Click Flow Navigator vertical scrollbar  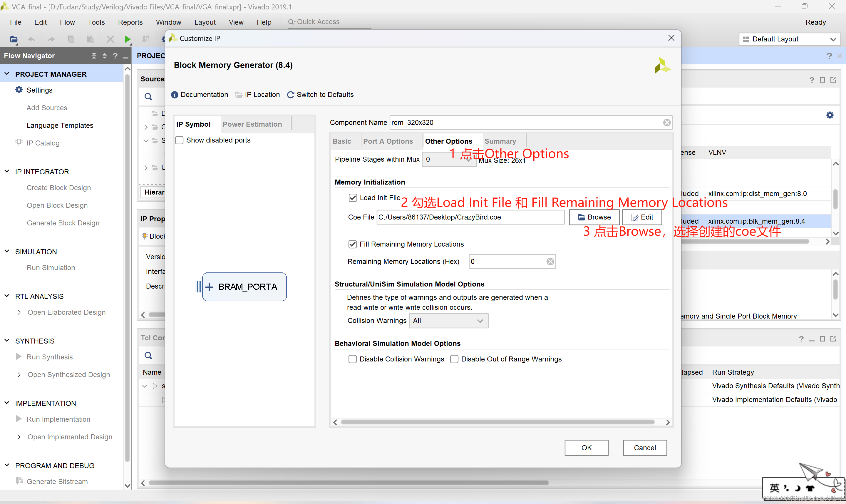(x=127, y=268)
